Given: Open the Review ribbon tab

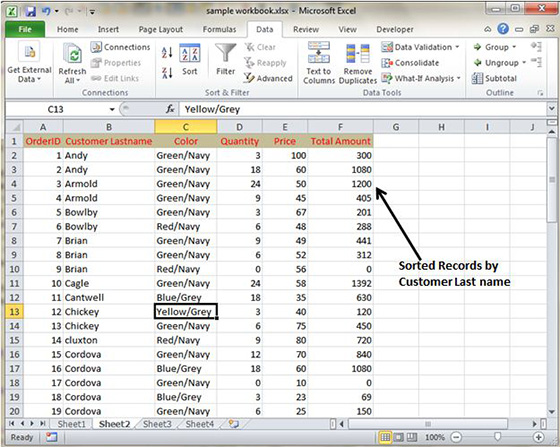Looking at the screenshot, I should point(306,29).
